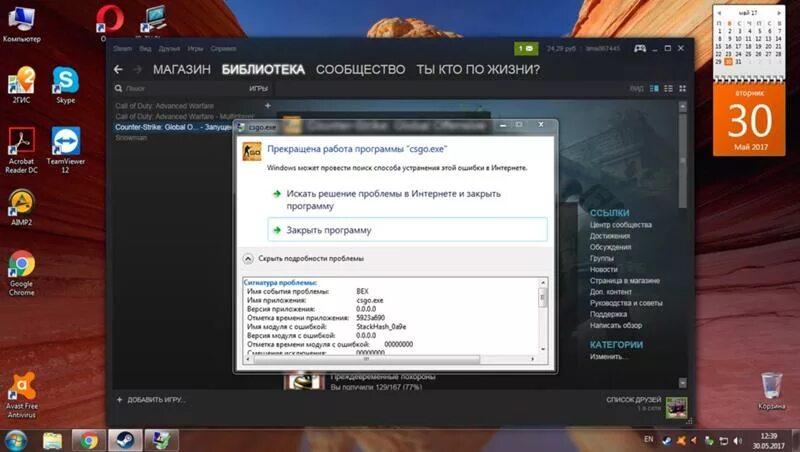Switch to Chrome in the taskbar

coord(88,440)
